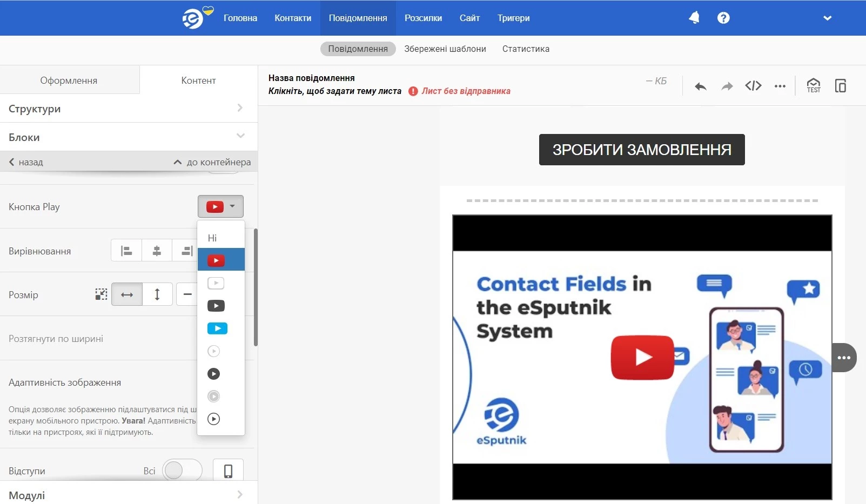Go back with назад link

[26, 162]
